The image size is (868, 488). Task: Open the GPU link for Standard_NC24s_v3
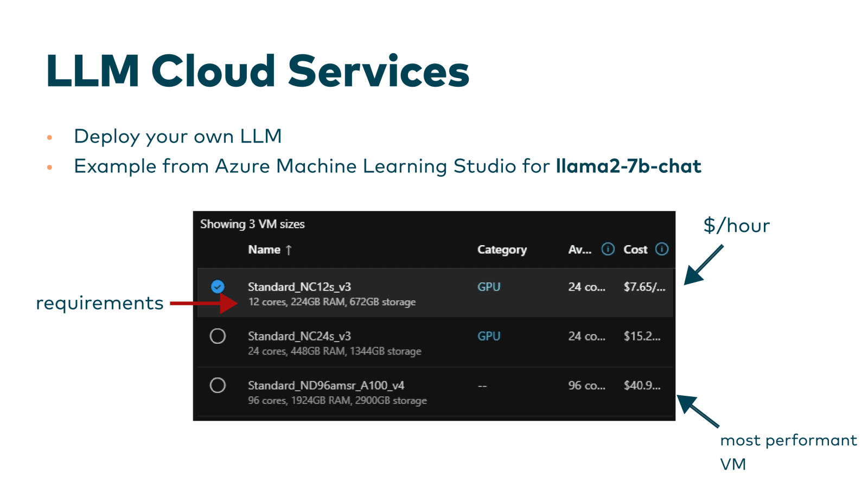[x=489, y=336]
